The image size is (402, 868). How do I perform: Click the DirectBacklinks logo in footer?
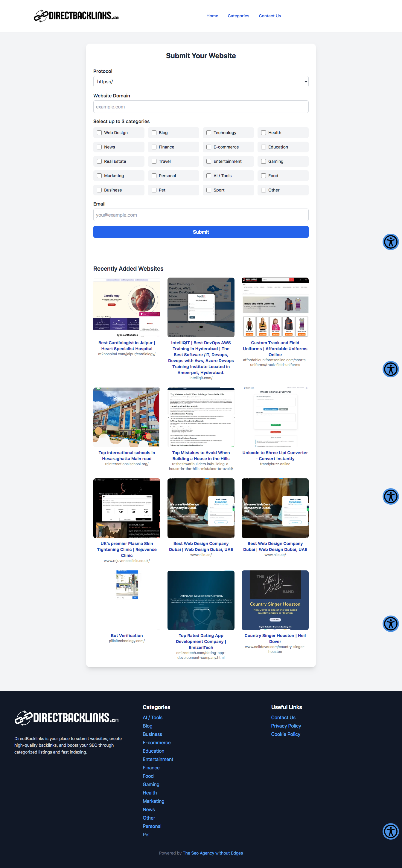(x=66, y=718)
